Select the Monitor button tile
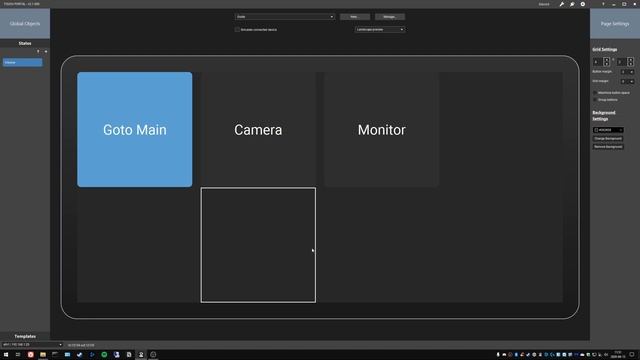Image resolution: width=640 pixels, height=360 pixels. pos(382,129)
